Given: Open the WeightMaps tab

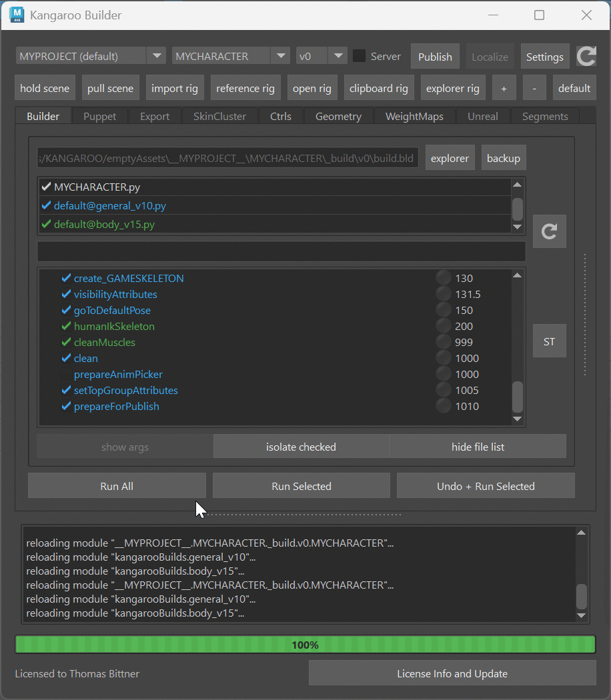Looking at the screenshot, I should pyautogui.click(x=414, y=116).
